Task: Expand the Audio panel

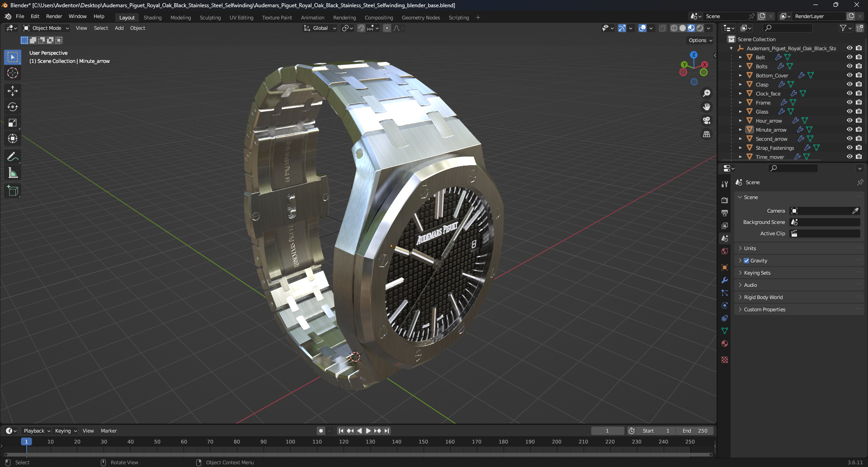Action: click(799, 285)
